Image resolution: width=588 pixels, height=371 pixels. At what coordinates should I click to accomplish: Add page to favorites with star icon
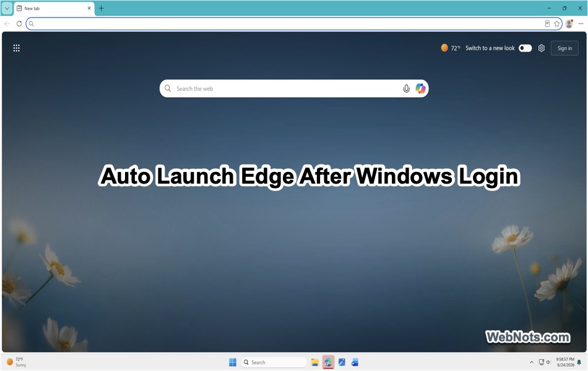click(557, 24)
